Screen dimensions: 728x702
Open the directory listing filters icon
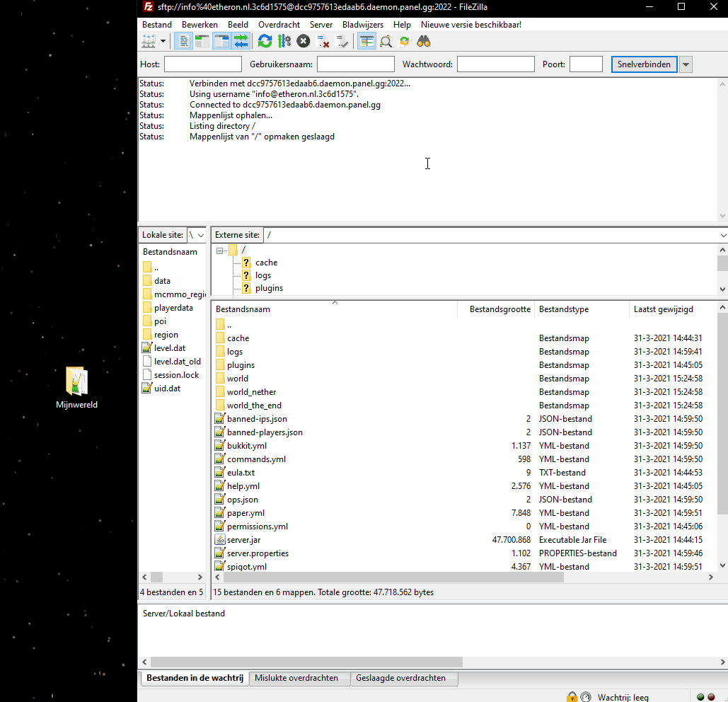pyautogui.click(x=366, y=41)
